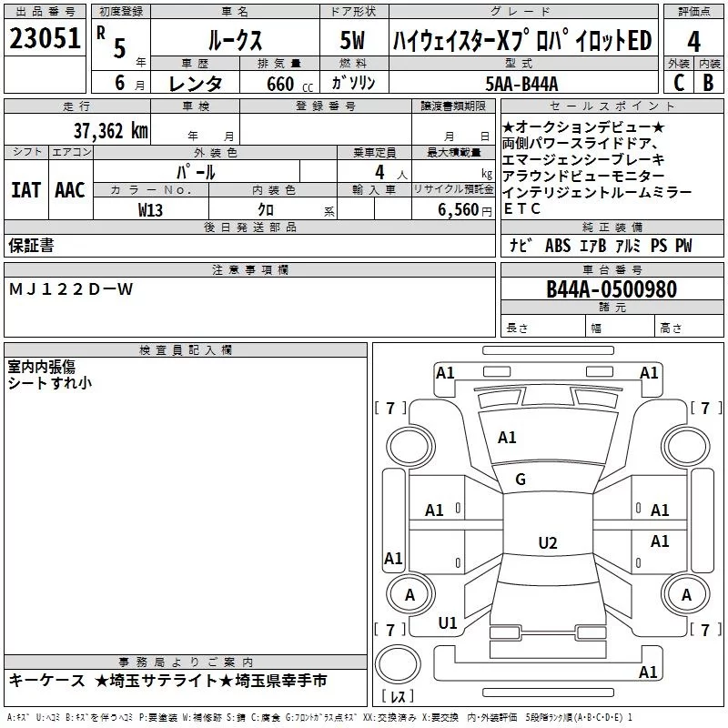This screenshot has width=728, height=728.
Task: Select the car name ルークス
Action: coord(235,40)
